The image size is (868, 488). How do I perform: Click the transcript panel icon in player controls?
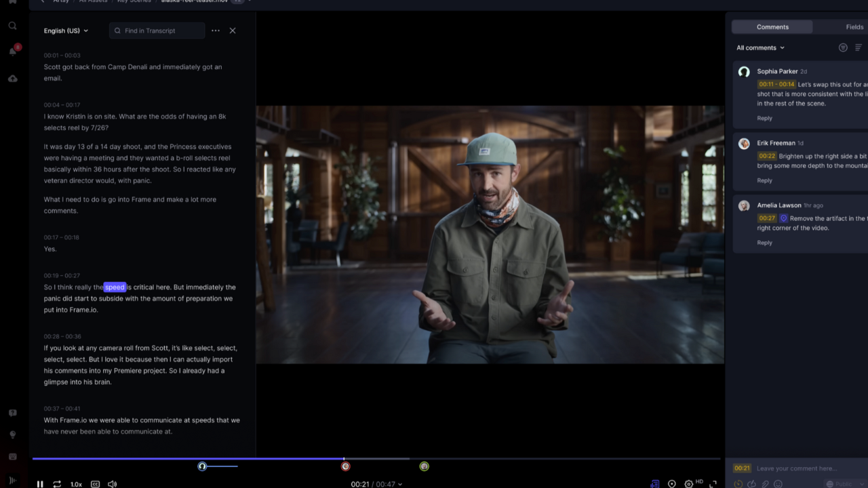click(x=654, y=483)
